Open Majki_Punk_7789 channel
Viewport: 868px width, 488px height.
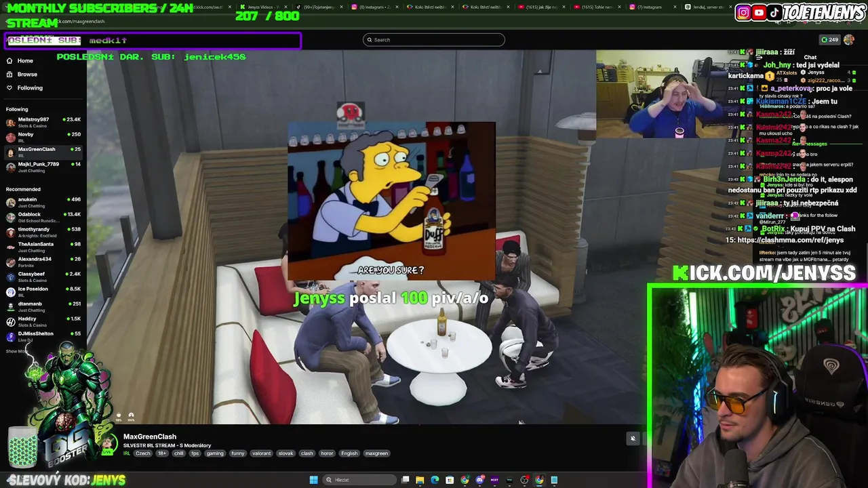[x=43, y=167]
